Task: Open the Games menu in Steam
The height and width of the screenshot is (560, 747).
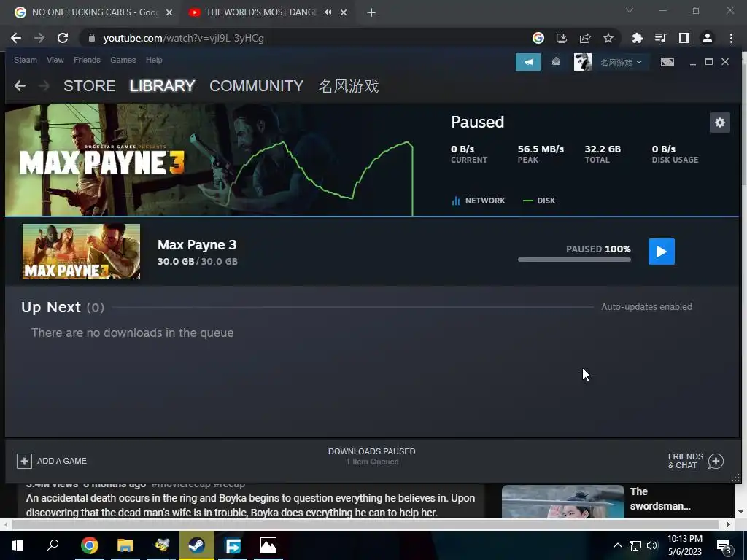Action: [x=123, y=60]
